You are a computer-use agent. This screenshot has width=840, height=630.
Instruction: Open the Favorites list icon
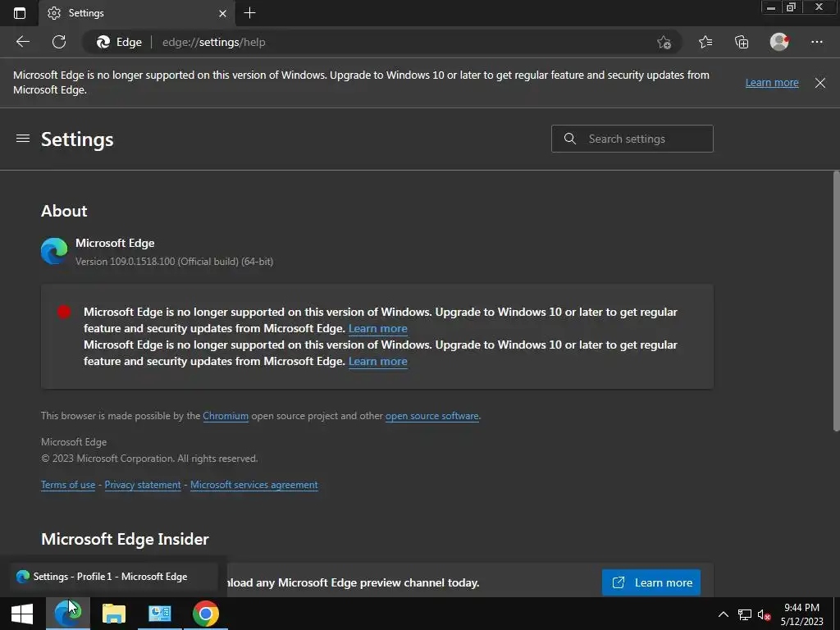[x=705, y=42]
